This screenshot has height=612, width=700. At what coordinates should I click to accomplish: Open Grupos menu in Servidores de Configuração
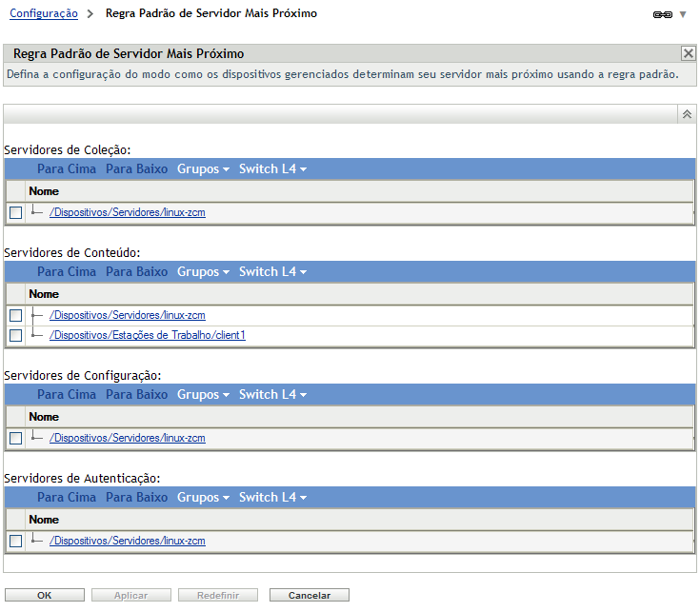tap(203, 395)
